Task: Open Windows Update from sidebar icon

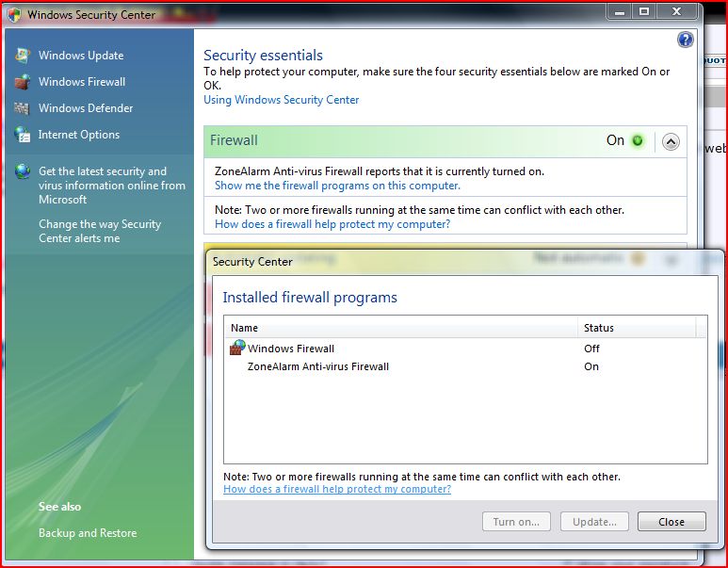Action: point(22,56)
